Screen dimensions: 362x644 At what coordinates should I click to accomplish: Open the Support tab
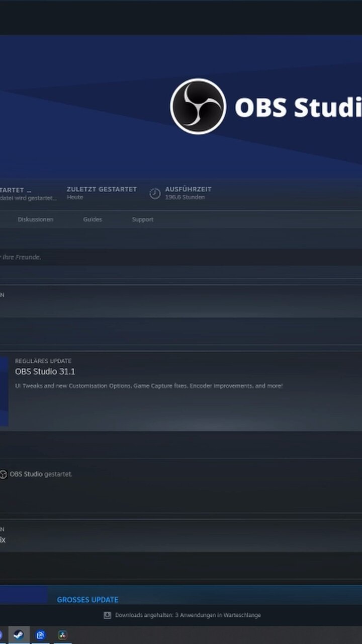pyautogui.click(x=143, y=219)
